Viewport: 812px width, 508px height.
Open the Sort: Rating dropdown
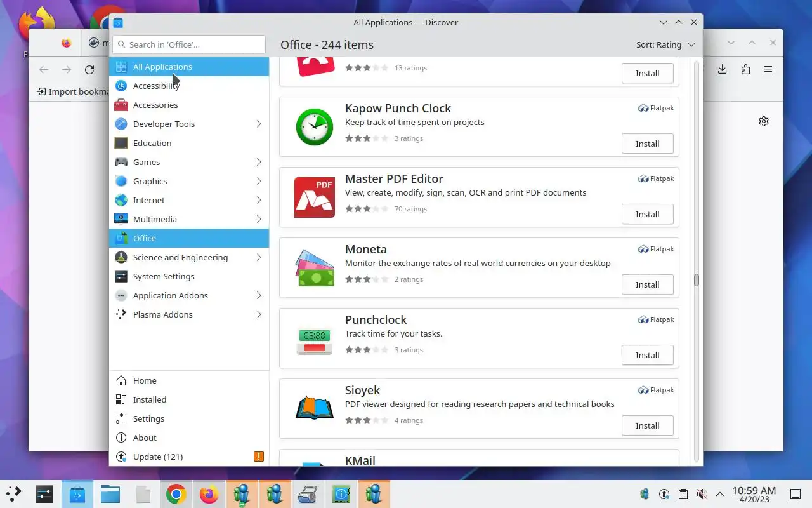(x=665, y=45)
